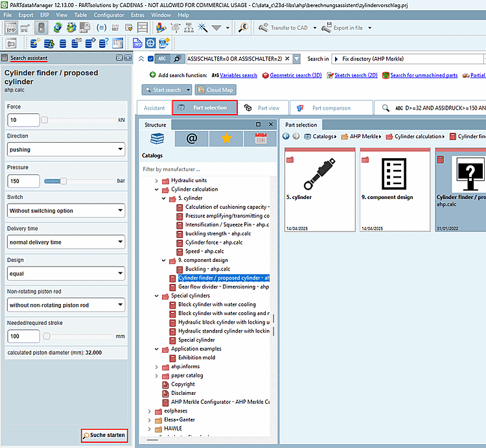Open the star favorites tab in Structure
This screenshot has width=486, height=448.
click(x=226, y=138)
